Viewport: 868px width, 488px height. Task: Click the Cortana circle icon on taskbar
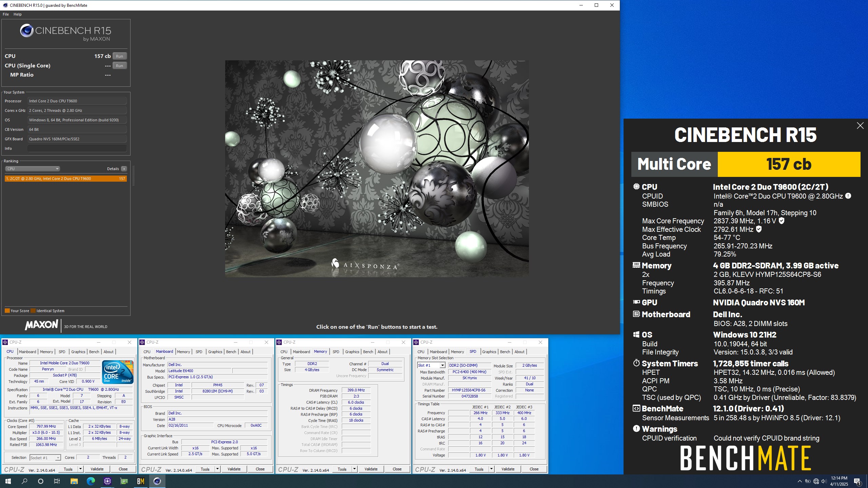41,481
